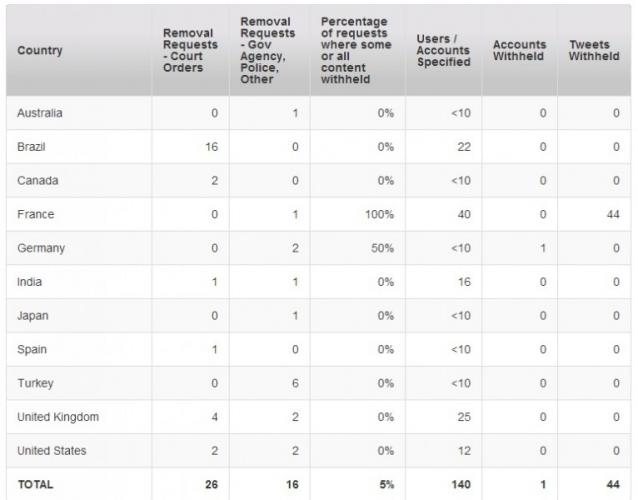
Task: Select Germany in the Country column
Action: (41, 248)
